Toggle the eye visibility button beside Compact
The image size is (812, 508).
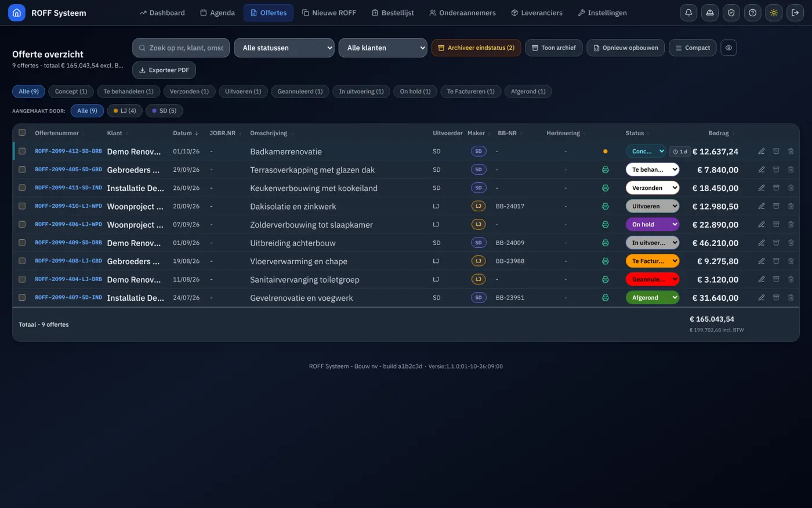coord(728,48)
